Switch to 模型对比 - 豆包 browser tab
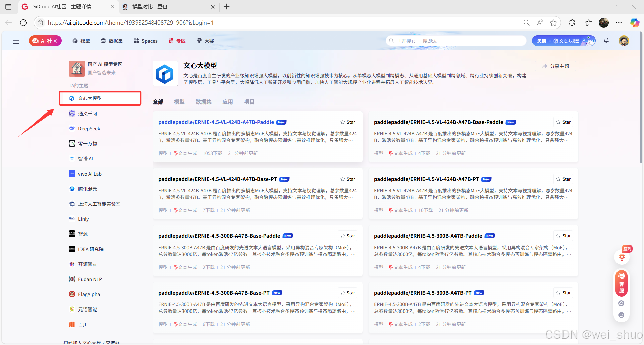Screen dimensions: 644x345 169,7
